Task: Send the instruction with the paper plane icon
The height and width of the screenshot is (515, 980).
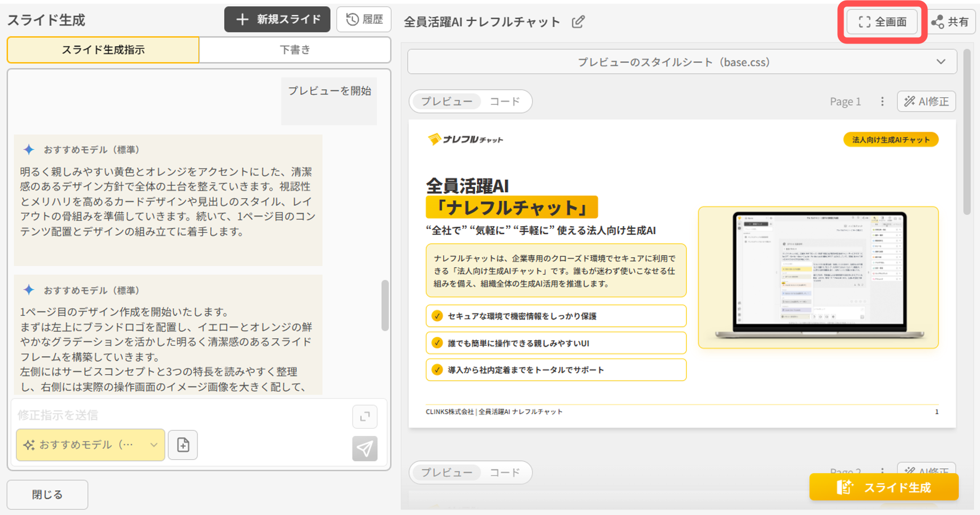Action: 365,449
